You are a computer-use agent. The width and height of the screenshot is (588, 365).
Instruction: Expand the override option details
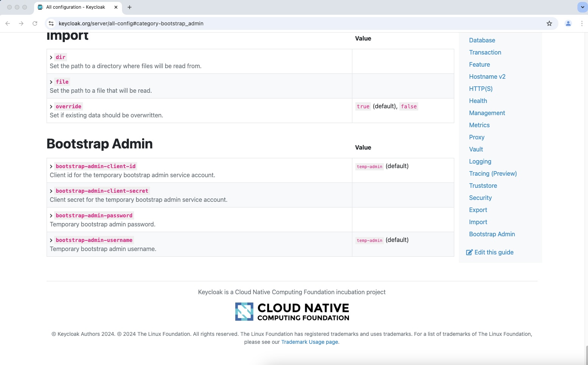tap(51, 107)
